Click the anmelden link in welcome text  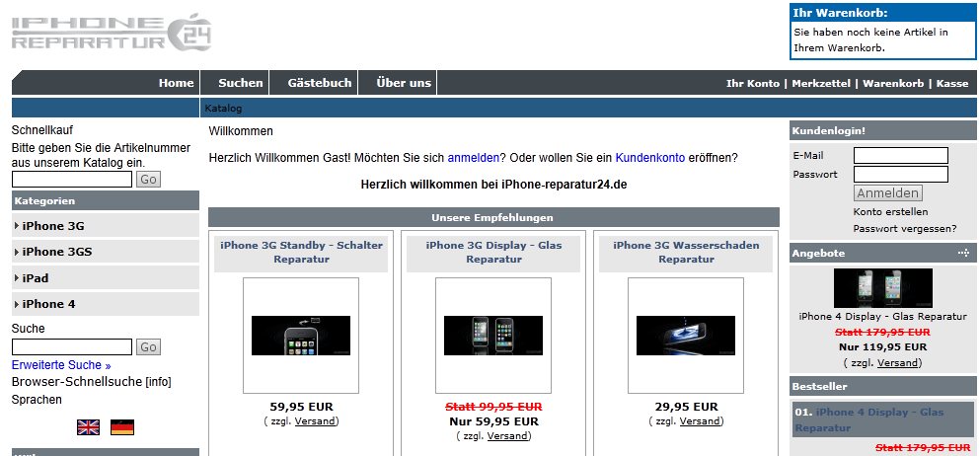tap(473, 158)
